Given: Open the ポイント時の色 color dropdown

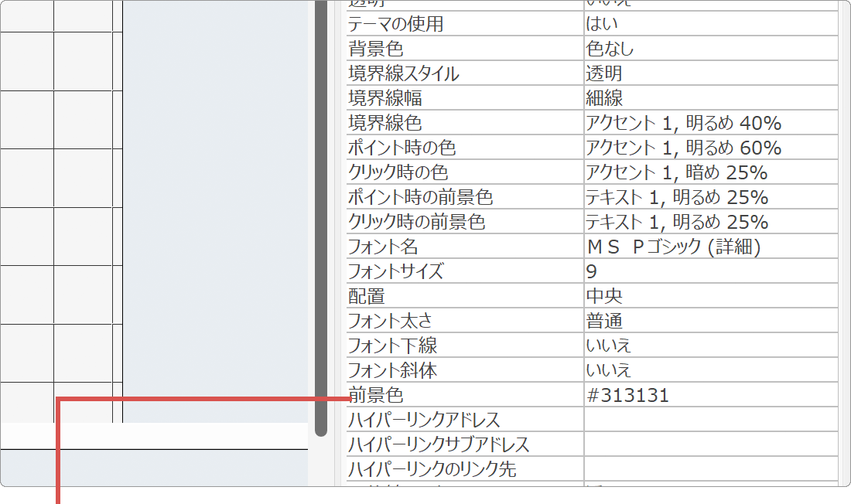Looking at the screenshot, I should tap(708, 147).
